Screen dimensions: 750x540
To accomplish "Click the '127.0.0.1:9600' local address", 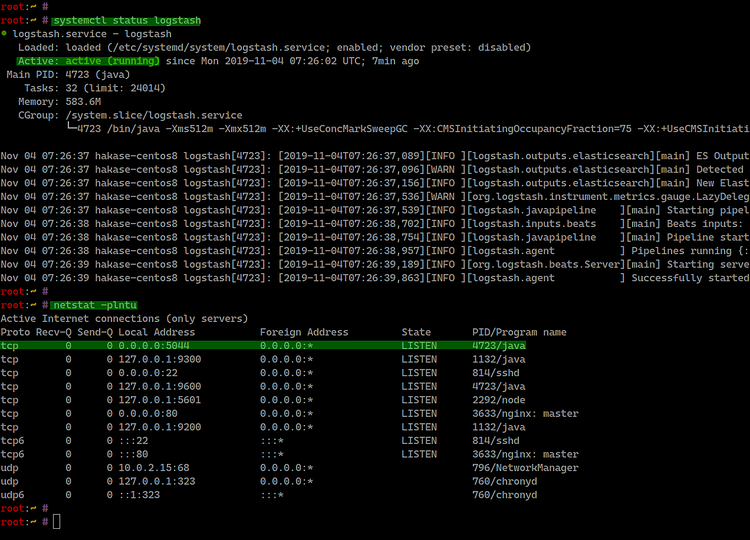I will click(x=160, y=386).
